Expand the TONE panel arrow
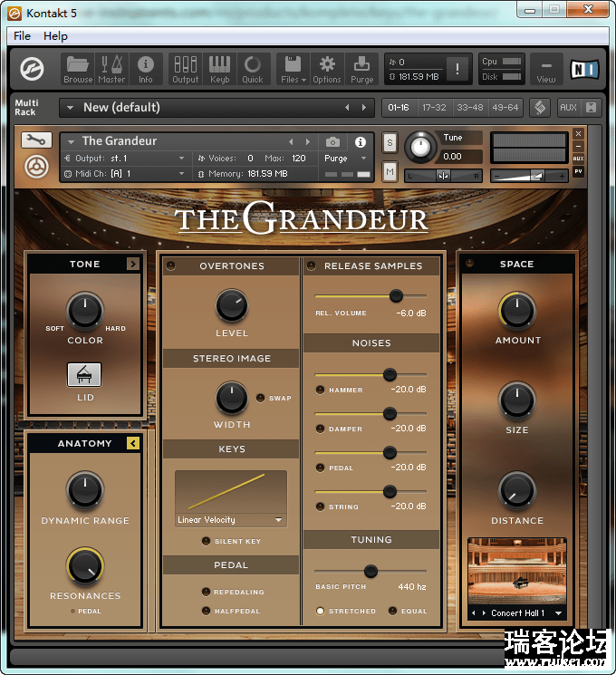Viewport: 616px width, 675px height. tap(133, 264)
